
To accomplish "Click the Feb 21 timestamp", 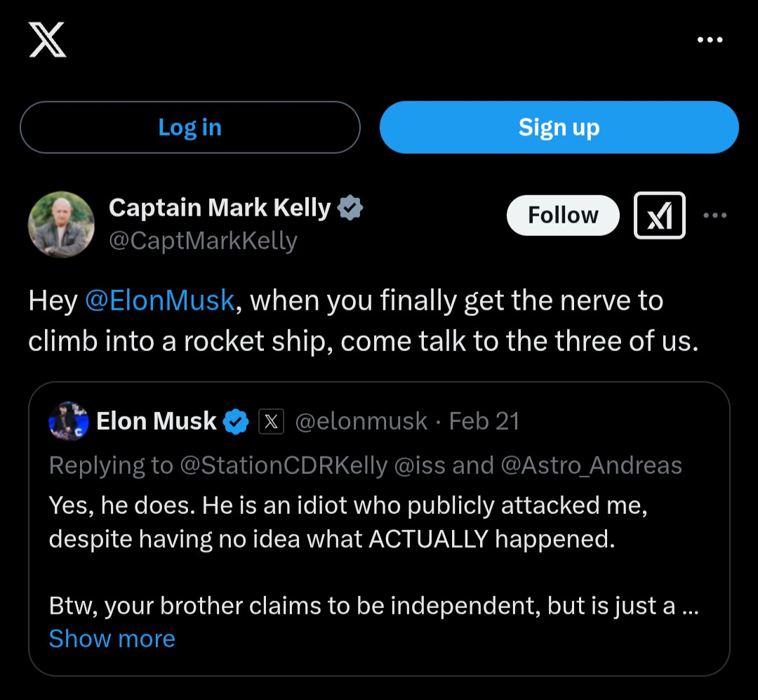I will pyautogui.click(x=484, y=421).
